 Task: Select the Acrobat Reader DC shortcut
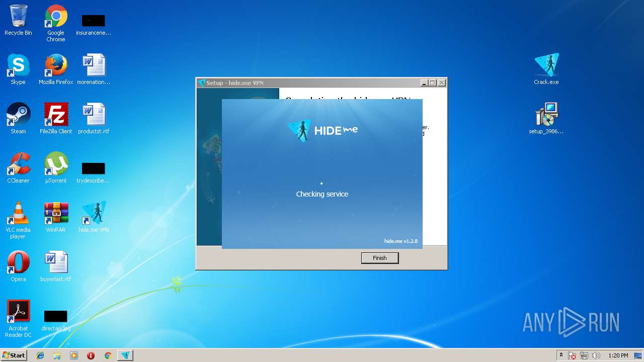point(18,319)
